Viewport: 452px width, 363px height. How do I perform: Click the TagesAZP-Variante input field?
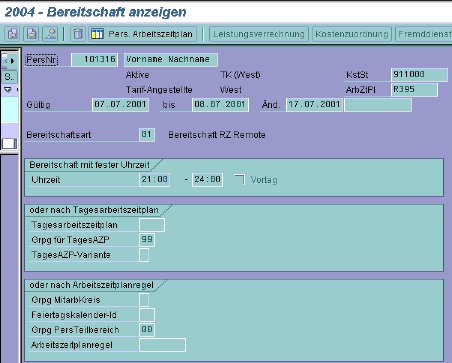[x=144, y=255]
